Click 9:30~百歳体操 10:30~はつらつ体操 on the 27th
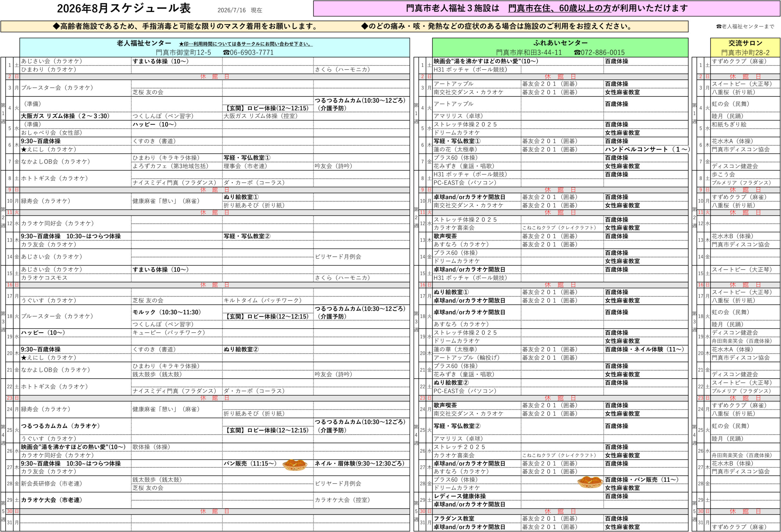Screen dimensions: 781x532 70,463
